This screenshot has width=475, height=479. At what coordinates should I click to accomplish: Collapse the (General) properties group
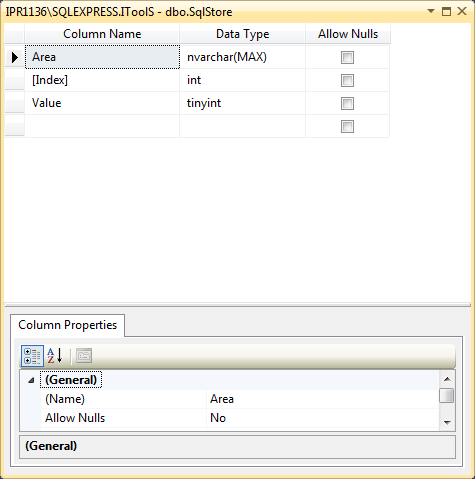click(x=31, y=380)
